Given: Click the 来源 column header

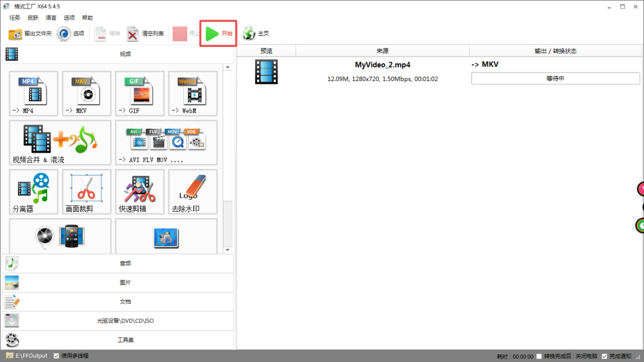Looking at the screenshot, I should click(382, 51).
